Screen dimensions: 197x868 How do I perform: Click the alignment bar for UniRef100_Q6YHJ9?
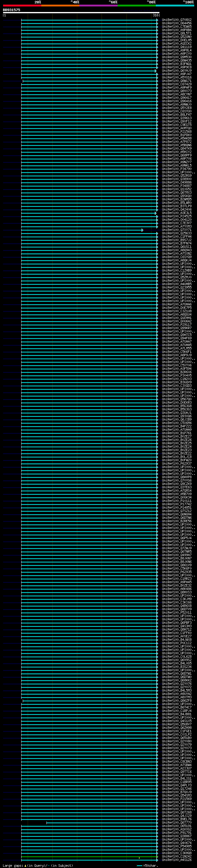click(x=89, y=71)
